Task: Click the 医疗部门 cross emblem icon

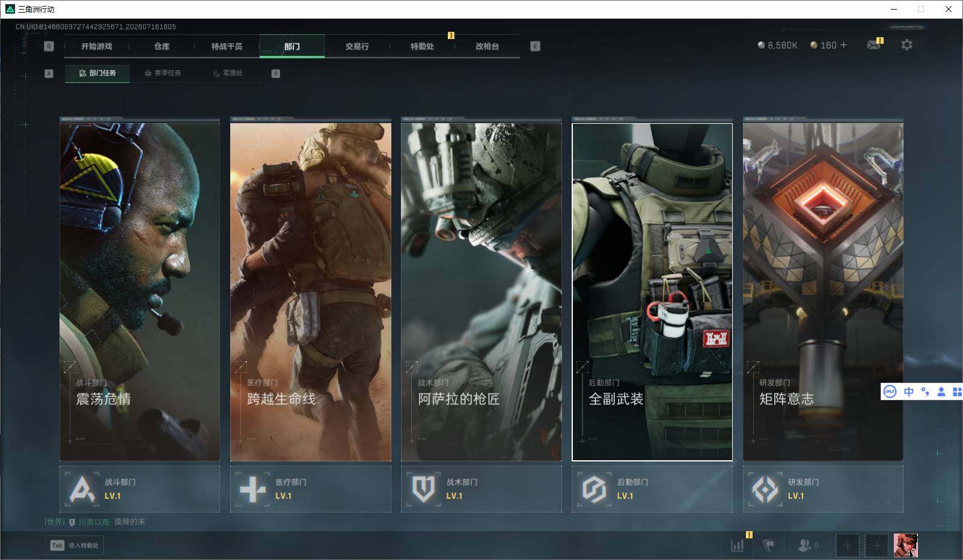Action: tap(253, 489)
